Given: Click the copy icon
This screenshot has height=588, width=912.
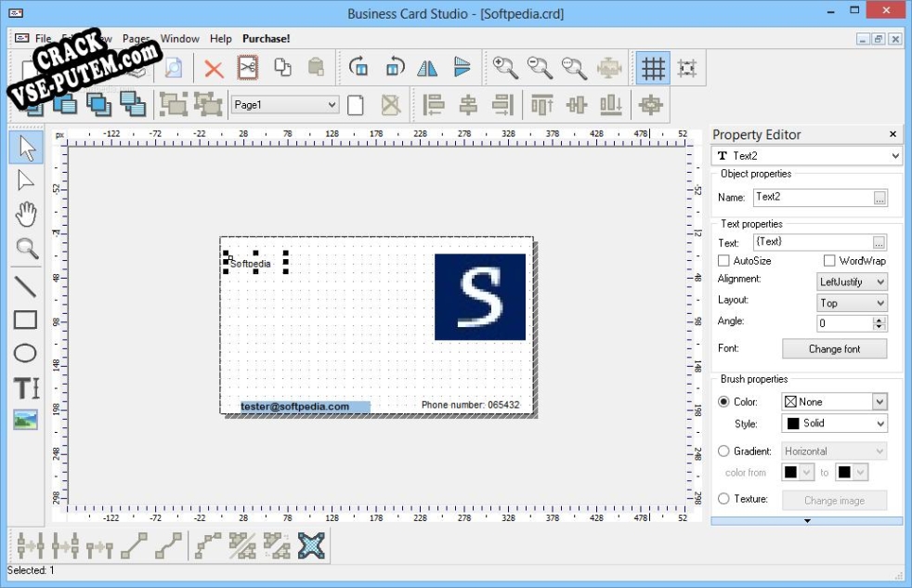Looking at the screenshot, I should [x=282, y=68].
